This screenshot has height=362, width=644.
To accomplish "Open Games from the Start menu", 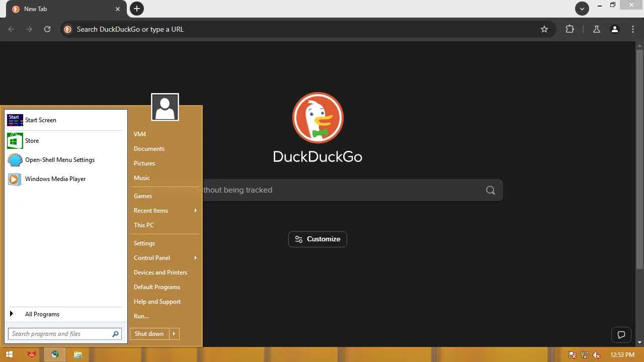I will point(143,196).
